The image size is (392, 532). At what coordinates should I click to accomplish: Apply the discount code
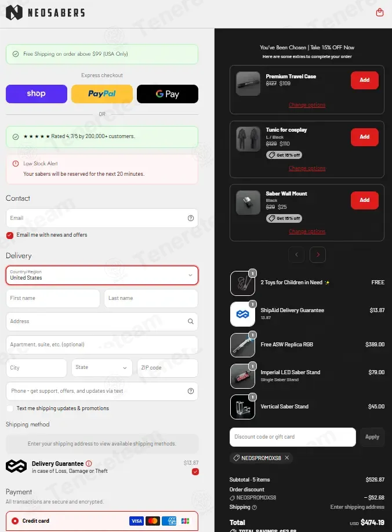(372, 437)
